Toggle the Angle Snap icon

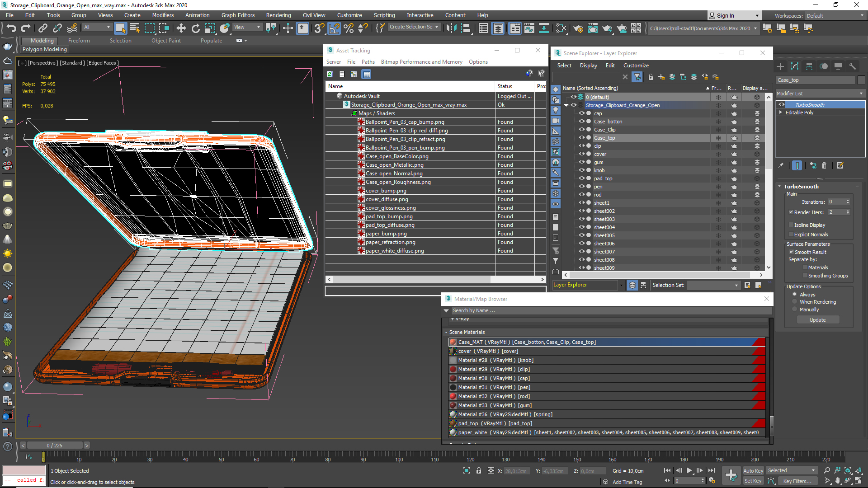(334, 28)
